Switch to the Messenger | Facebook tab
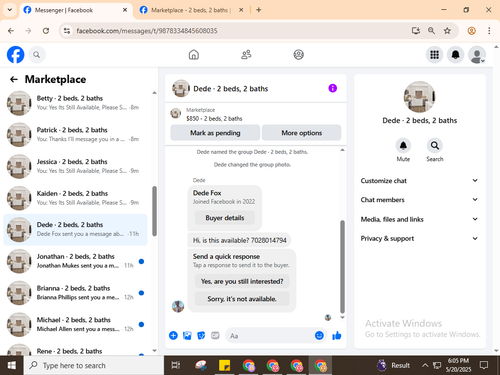500x375 pixels. tap(75, 10)
